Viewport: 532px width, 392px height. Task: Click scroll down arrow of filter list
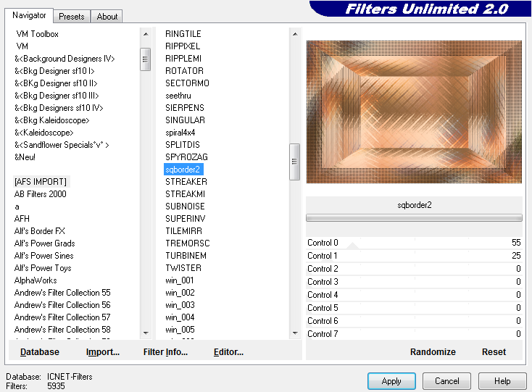pos(295,333)
